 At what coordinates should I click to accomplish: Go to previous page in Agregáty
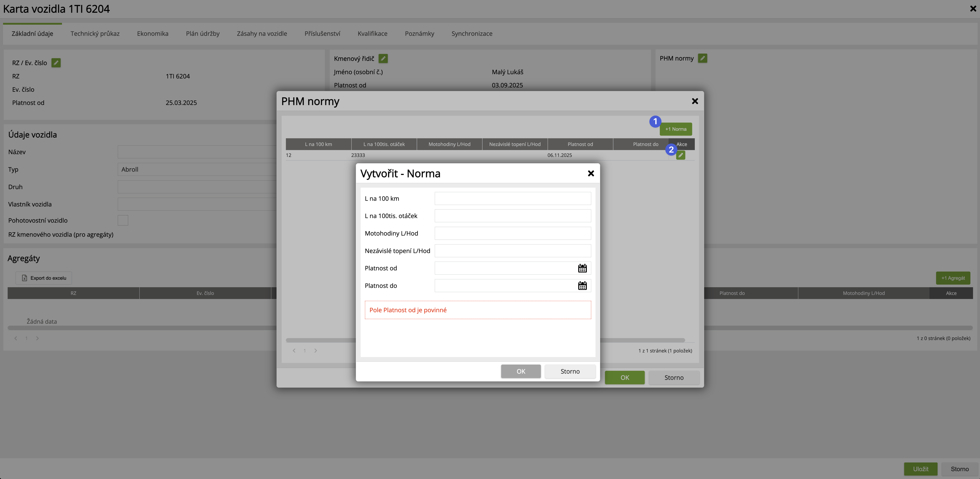click(x=16, y=338)
